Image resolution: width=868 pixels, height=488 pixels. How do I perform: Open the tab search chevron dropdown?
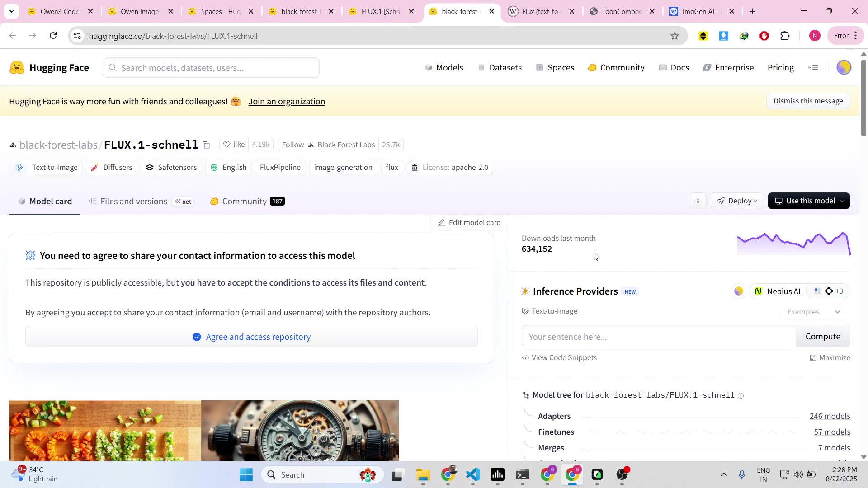(x=11, y=11)
